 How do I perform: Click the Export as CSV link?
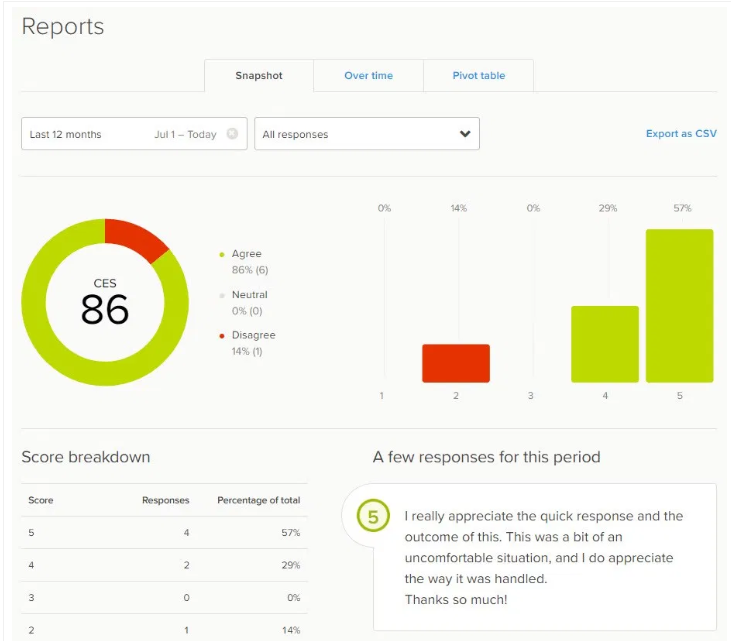(x=681, y=134)
